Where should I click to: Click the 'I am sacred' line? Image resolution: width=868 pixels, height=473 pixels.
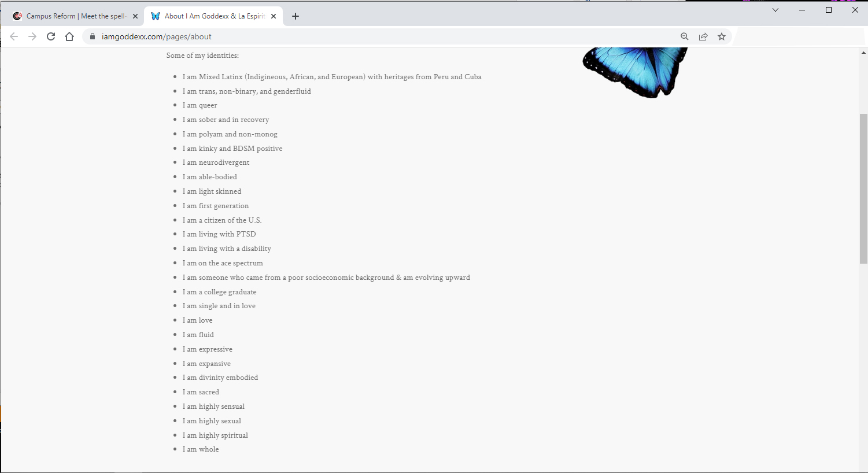click(x=201, y=392)
